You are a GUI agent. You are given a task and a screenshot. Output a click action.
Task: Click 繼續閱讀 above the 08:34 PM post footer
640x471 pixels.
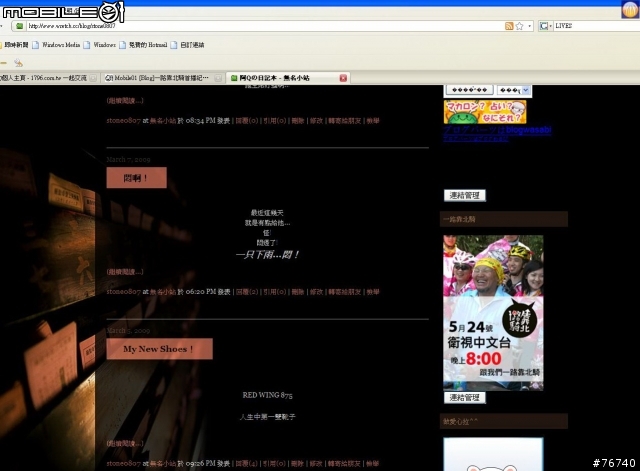click(x=125, y=100)
